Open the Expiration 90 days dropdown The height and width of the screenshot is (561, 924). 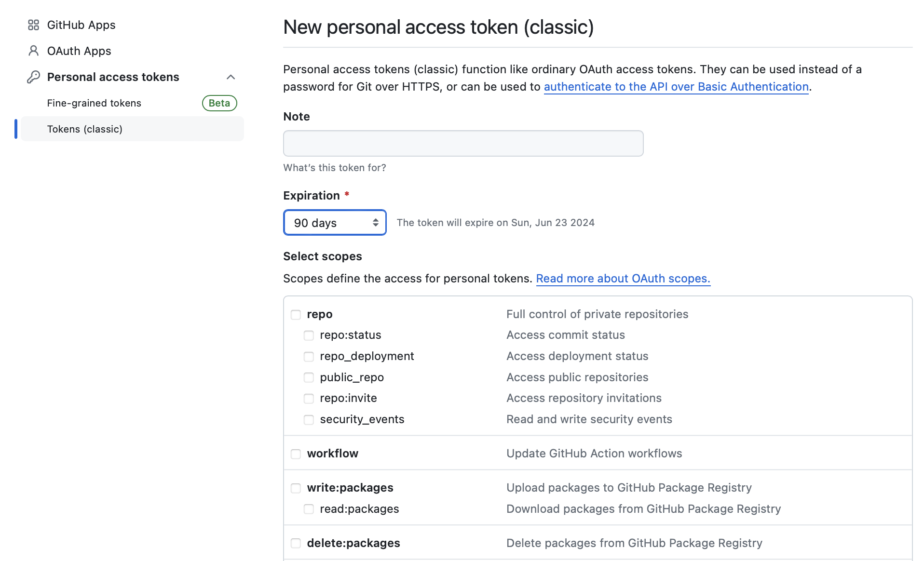point(335,223)
